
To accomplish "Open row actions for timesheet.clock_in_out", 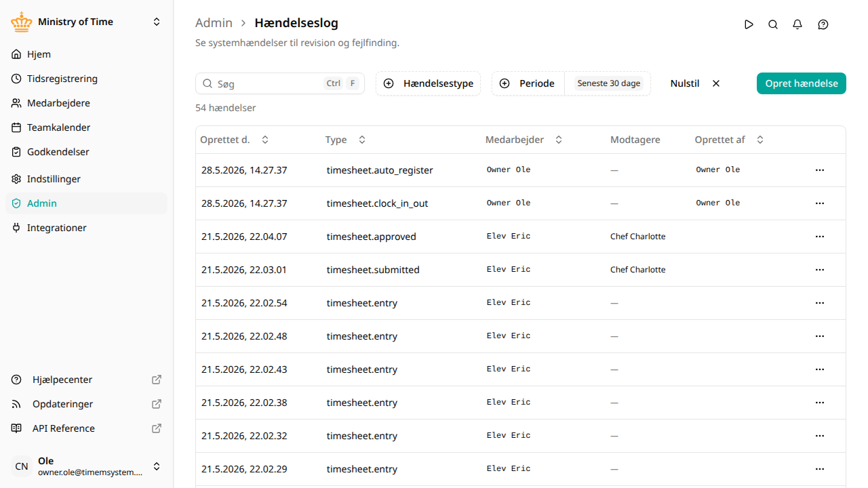I will pos(820,203).
